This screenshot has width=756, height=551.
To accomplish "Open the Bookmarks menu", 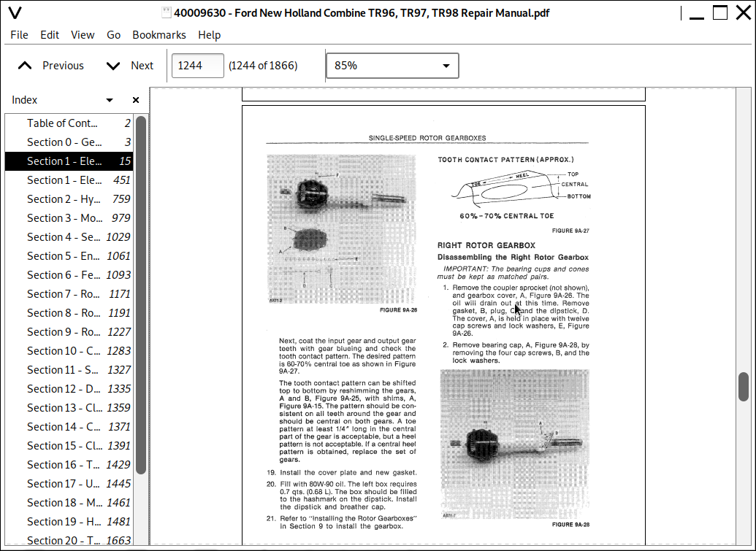I will coord(159,35).
